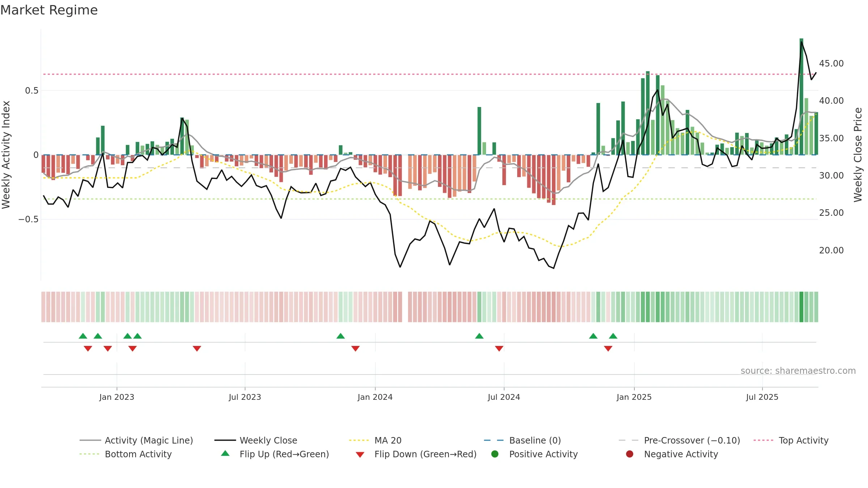868x488 pixels.
Task: Click the green Positive Activity legend dot
Action: tap(495, 454)
